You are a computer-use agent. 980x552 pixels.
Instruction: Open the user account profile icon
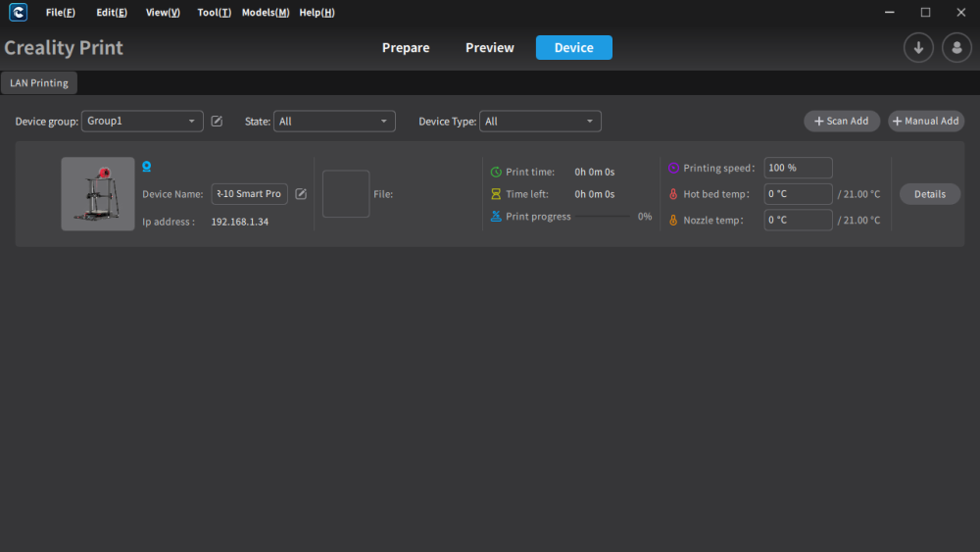(x=956, y=47)
